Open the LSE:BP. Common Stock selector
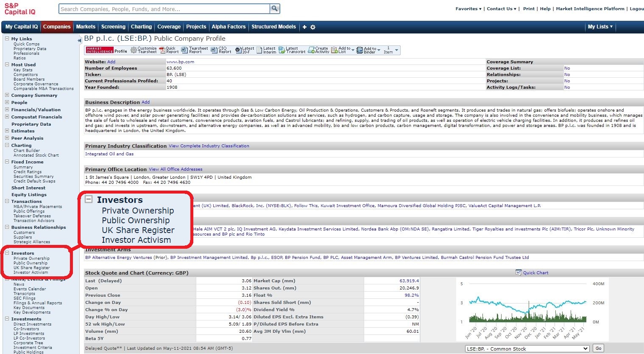The image size is (644, 354). 527,348
